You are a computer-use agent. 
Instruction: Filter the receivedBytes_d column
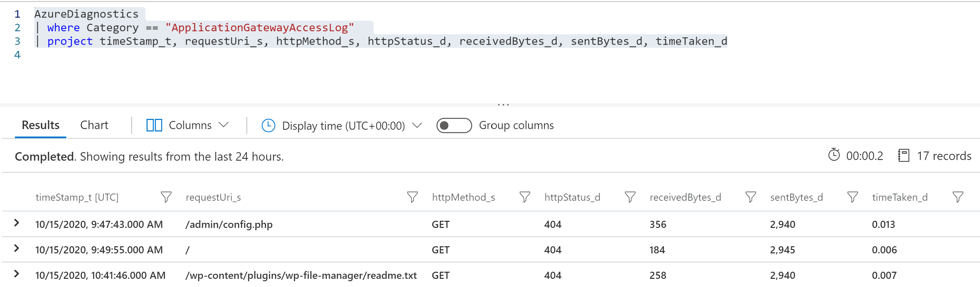click(750, 197)
